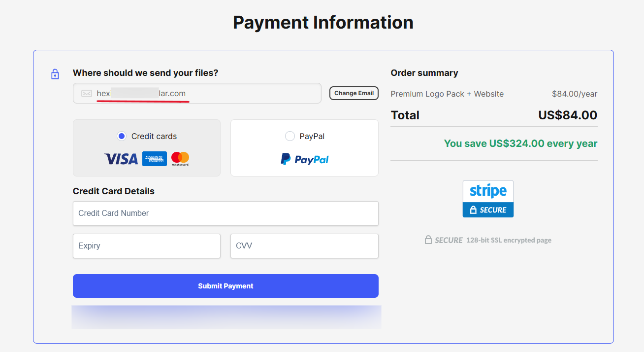Focus the Credit Card Number field
This screenshot has height=352, width=644.
point(225,213)
